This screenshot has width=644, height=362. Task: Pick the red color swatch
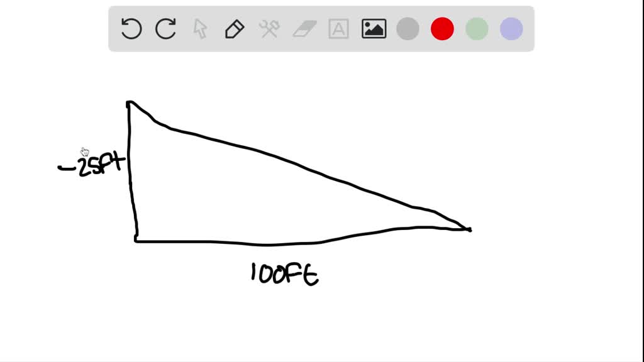point(442,29)
